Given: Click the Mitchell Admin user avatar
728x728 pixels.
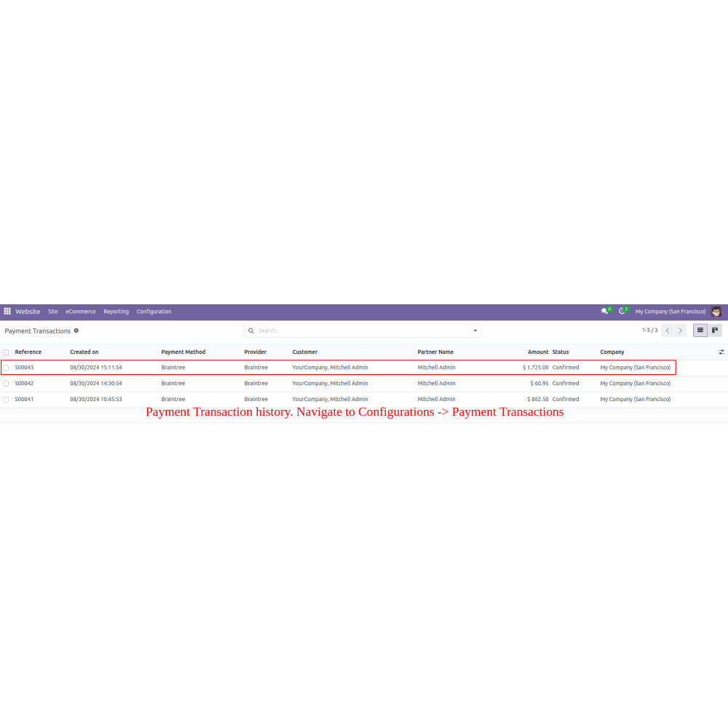Looking at the screenshot, I should (717, 312).
